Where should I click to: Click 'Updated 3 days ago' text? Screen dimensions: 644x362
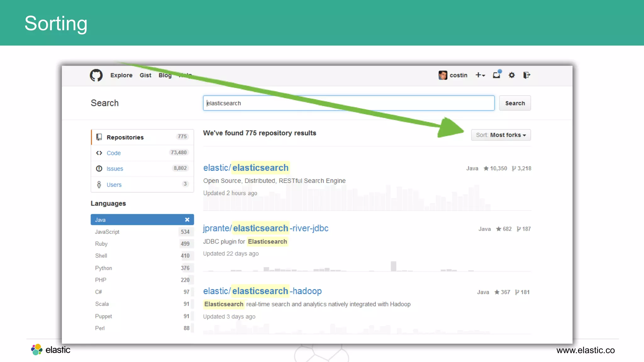click(229, 316)
